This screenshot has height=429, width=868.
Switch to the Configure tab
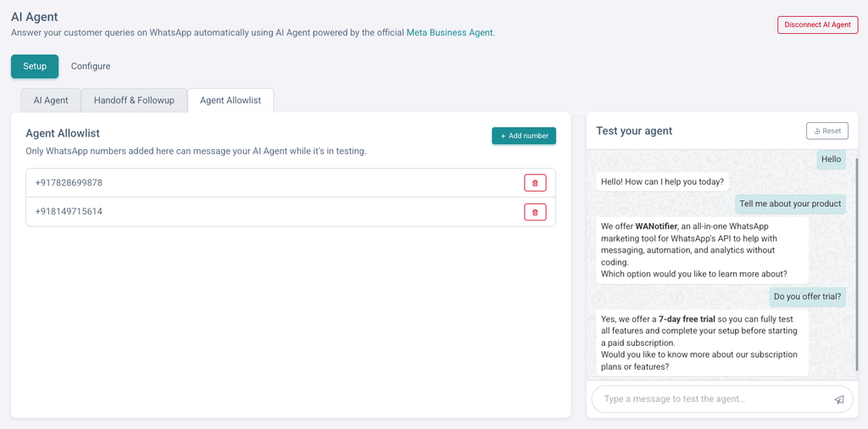[x=91, y=66]
